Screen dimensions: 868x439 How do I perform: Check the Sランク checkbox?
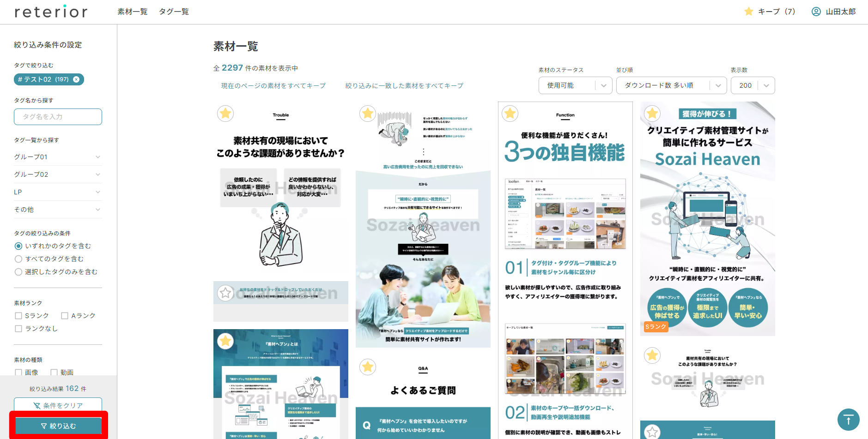(x=18, y=316)
